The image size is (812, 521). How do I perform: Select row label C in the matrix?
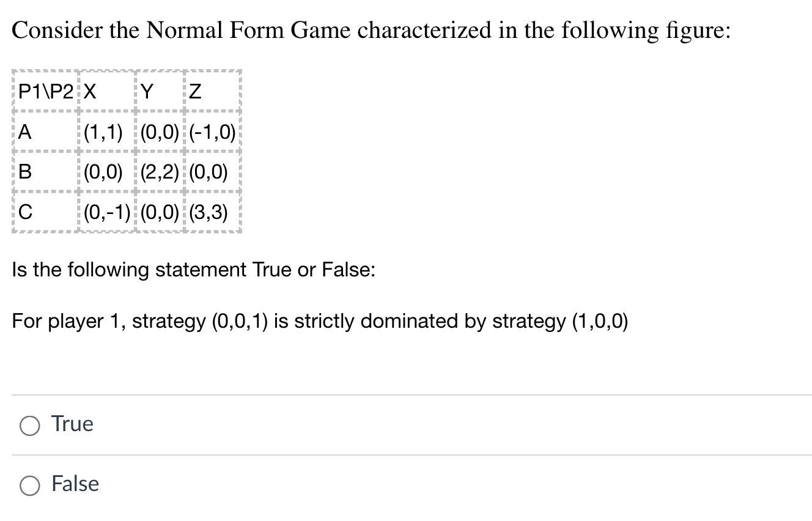[23, 212]
